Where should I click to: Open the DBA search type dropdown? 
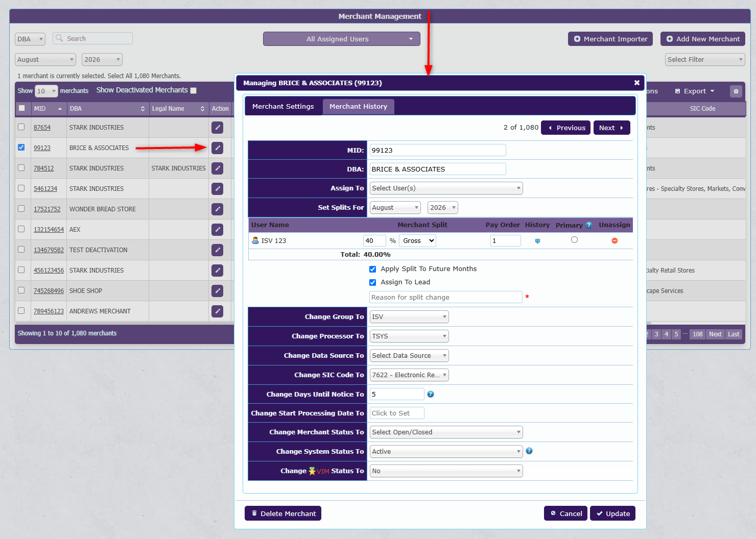pos(30,39)
